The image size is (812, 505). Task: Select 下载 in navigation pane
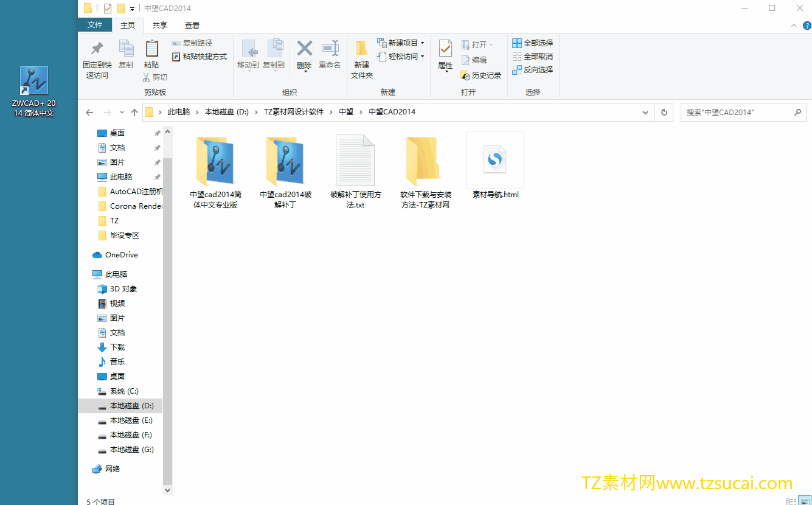click(x=112, y=347)
